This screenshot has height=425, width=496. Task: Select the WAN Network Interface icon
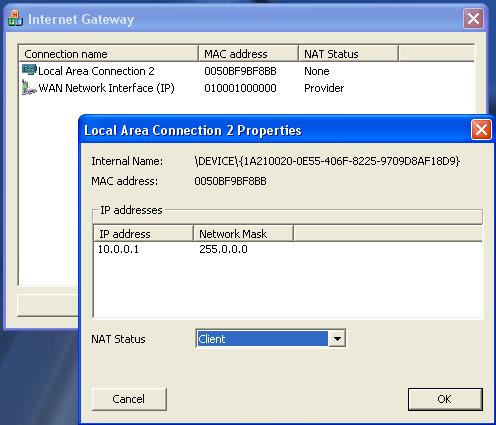[29, 87]
